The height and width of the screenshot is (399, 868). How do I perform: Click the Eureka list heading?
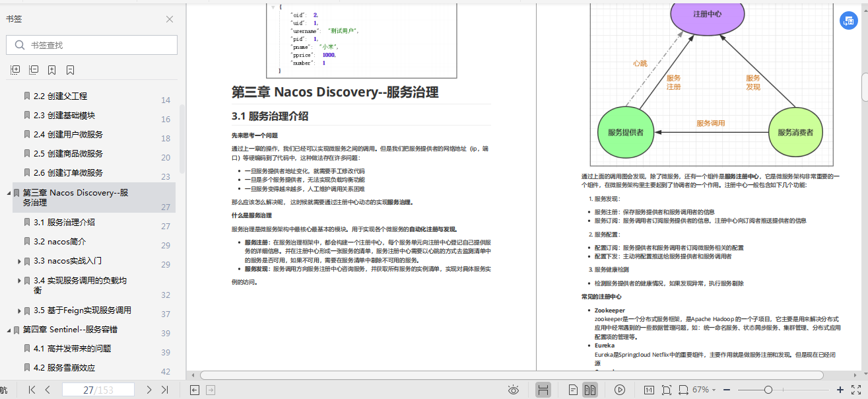point(605,345)
